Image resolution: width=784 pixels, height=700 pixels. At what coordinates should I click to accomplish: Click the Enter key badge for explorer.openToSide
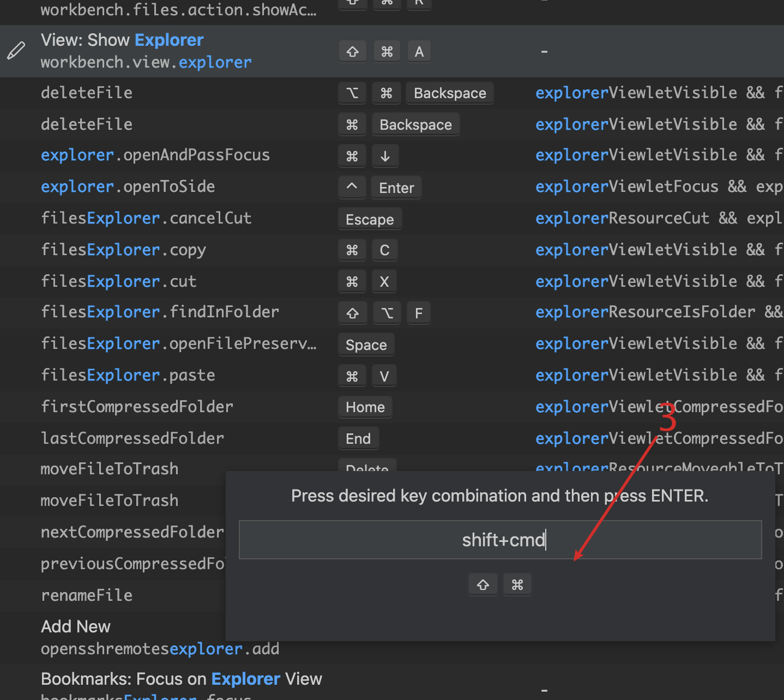click(396, 188)
